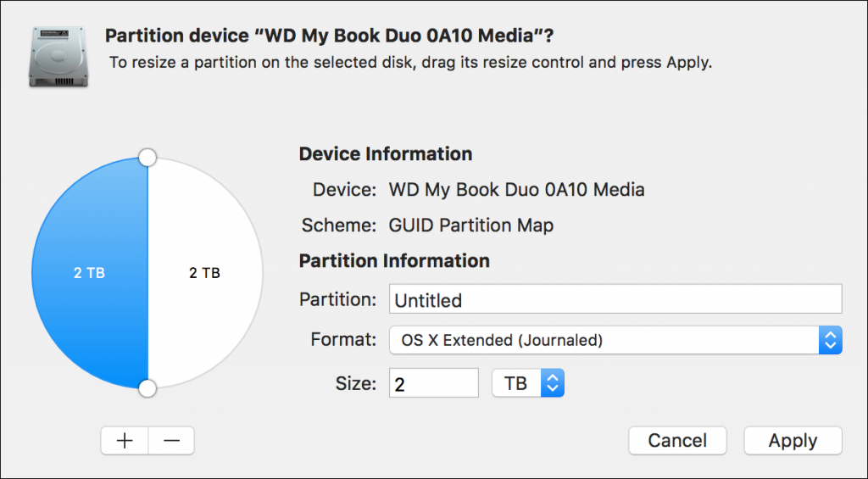This screenshot has height=479, width=868.
Task: Click the dialog title text
Action: click(330, 36)
